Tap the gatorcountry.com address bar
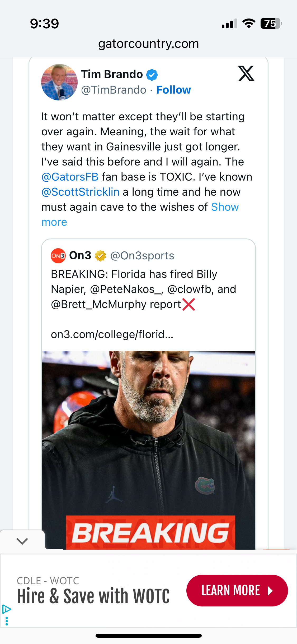This screenshot has height=644, width=297. pyautogui.click(x=148, y=44)
